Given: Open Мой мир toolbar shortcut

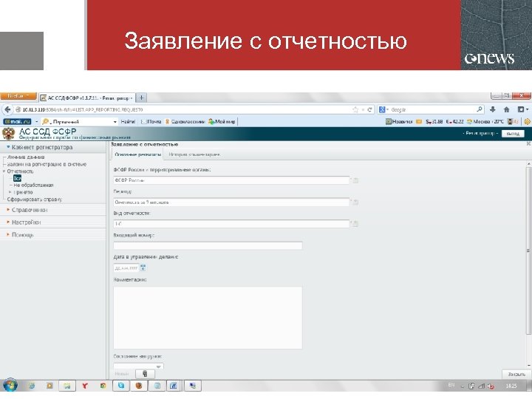Looking at the screenshot, I should click(222, 121).
